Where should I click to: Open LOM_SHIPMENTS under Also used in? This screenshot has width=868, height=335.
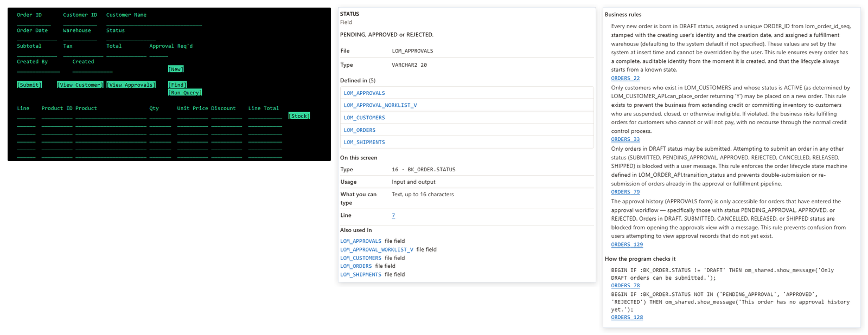point(361,275)
